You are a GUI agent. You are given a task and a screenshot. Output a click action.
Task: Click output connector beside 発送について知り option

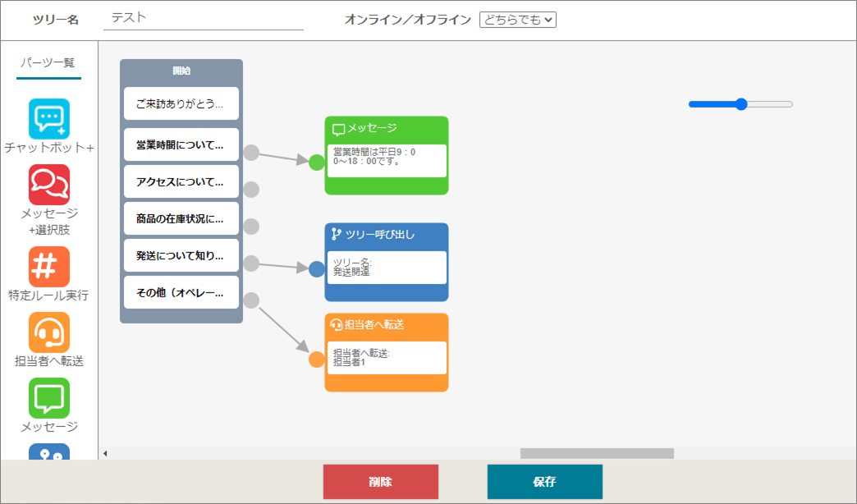tap(251, 263)
